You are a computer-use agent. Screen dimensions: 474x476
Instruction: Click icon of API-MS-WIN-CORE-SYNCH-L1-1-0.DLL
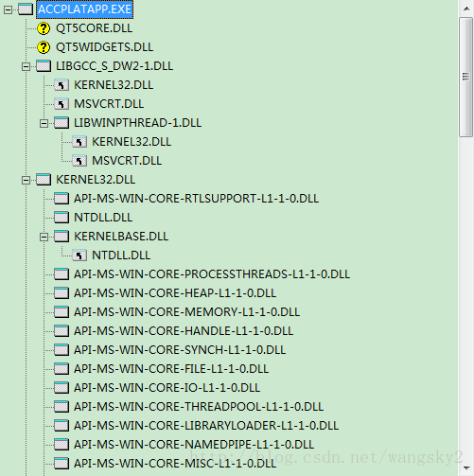tap(61, 350)
